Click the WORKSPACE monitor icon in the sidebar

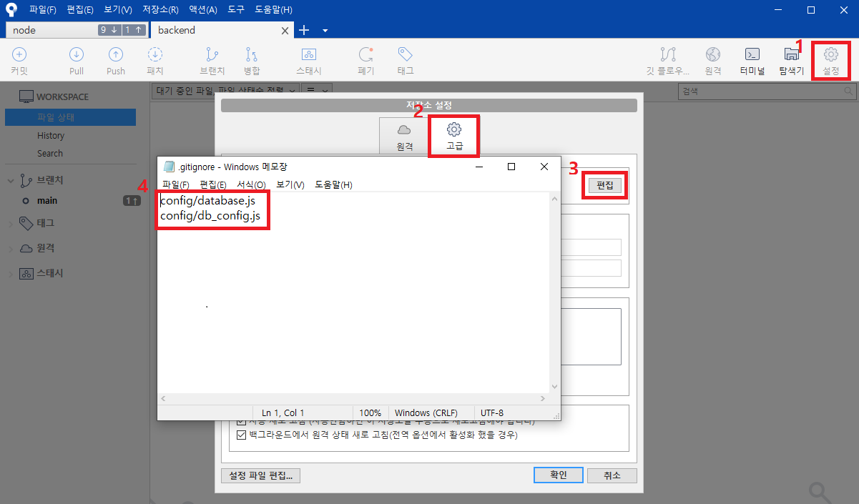[26, 97]
